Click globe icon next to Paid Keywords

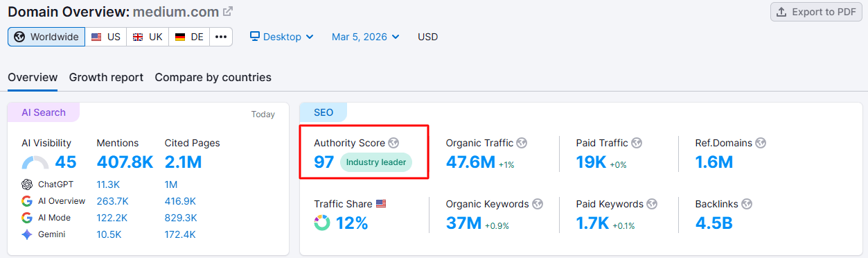[x=652, y=204]
